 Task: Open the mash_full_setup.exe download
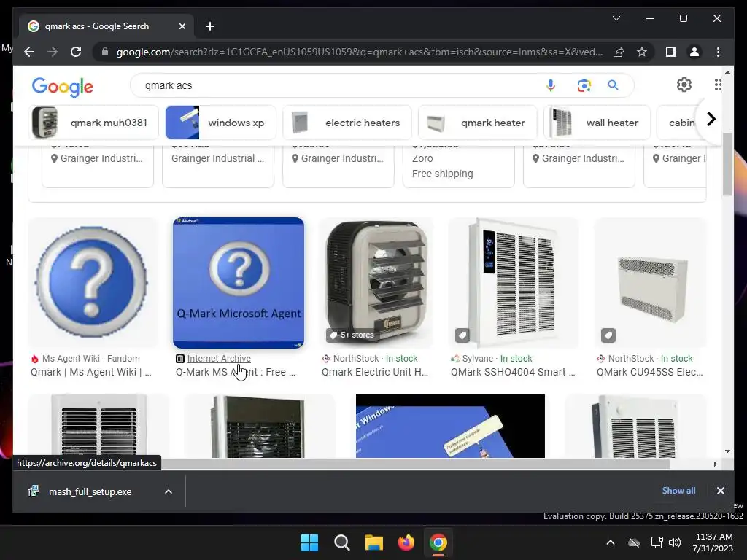(90, 491)
